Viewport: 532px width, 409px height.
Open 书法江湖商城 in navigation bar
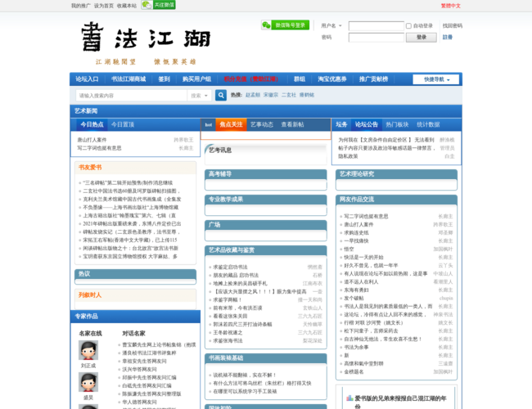(128, 79)
